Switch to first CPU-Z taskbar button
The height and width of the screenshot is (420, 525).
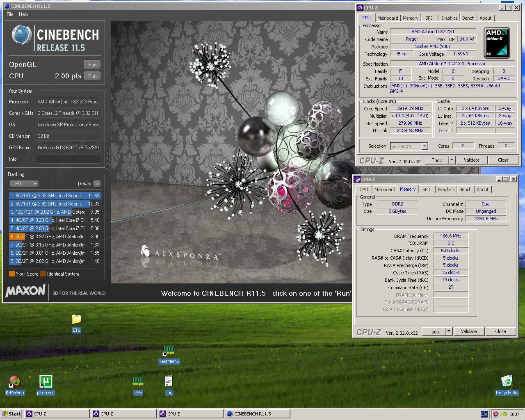coord(57,414)
